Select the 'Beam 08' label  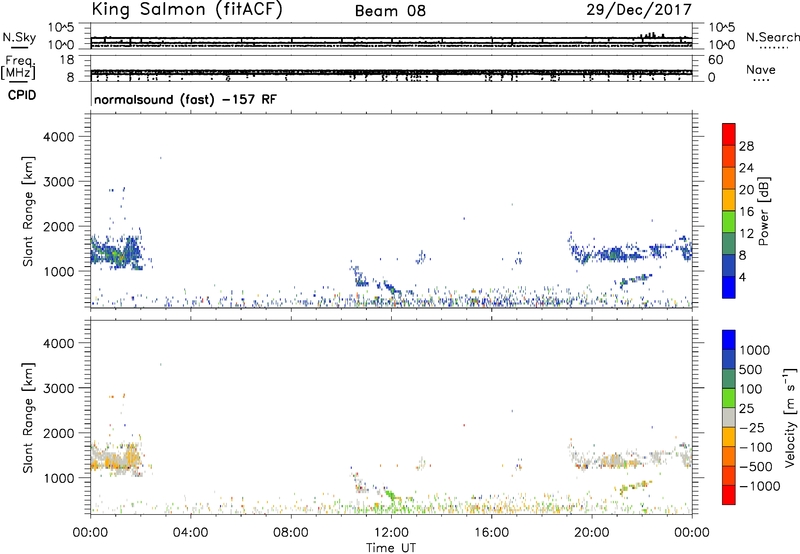(390, 11)
